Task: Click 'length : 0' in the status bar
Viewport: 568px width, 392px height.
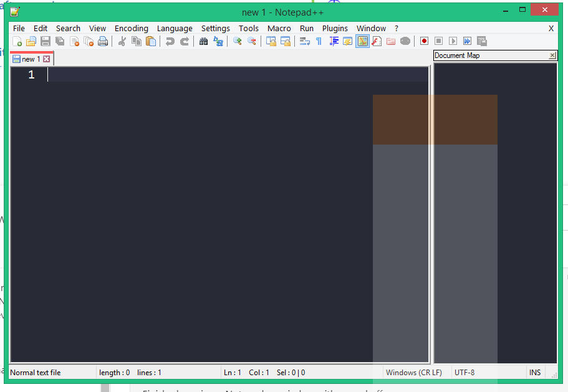Action: 115,373
